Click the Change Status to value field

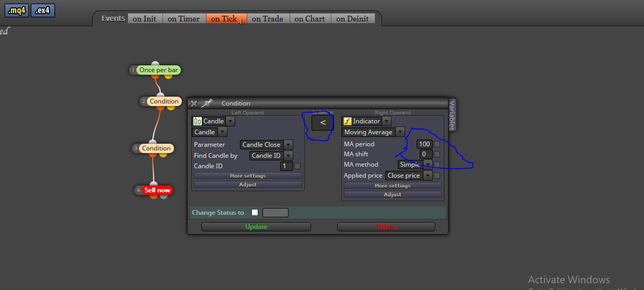pos(275,212)
